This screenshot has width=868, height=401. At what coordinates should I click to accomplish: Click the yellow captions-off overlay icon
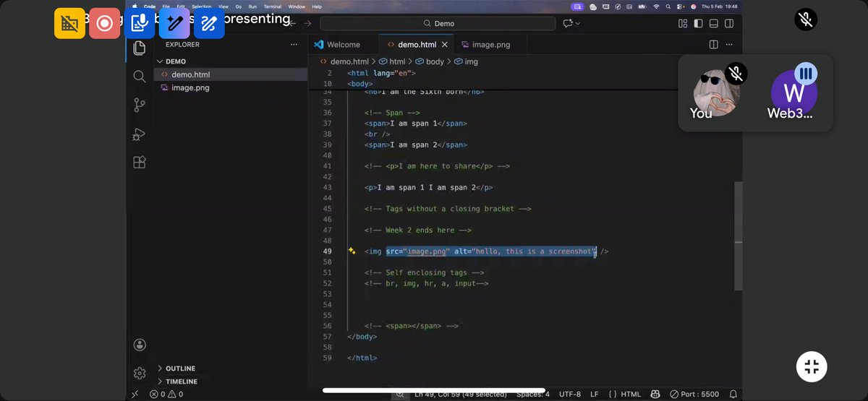(x=69, y=23)
